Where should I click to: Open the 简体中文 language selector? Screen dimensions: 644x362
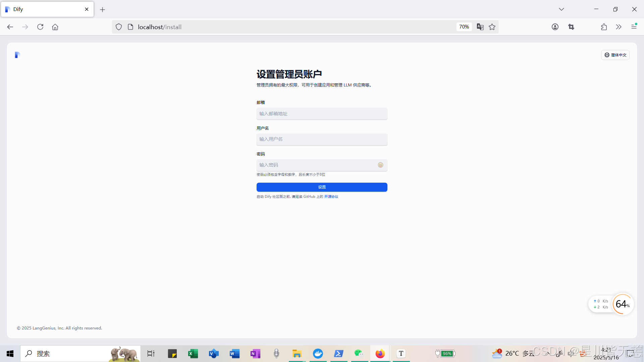pyautogui.click(x=615, y=55)
